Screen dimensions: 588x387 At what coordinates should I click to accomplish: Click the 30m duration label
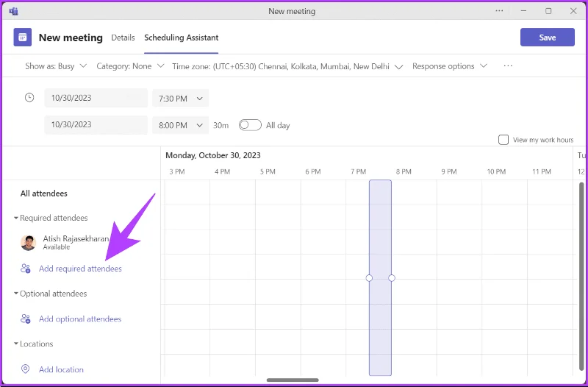point(221,125)
